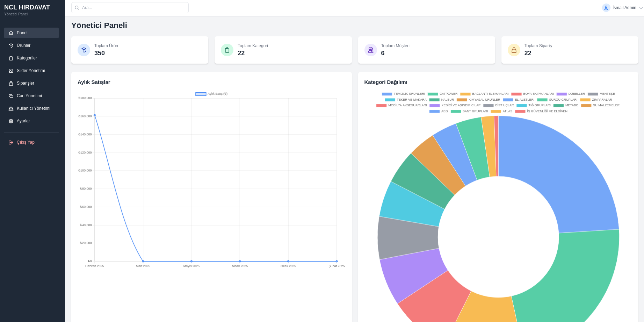Viewport: 644px width, 322px height.
Task: Click EL ALETLERİ blue legend swatch
Action: click(x=508, y=100)
